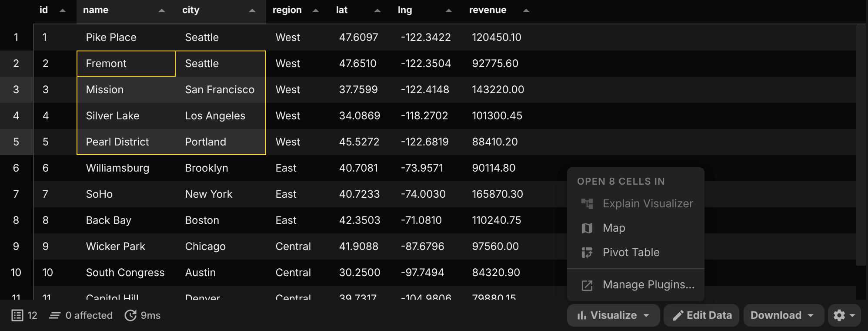This screenshot has width=868, height=331.
Task: Select the Fremont cell
Action: (x=126, y=64)
